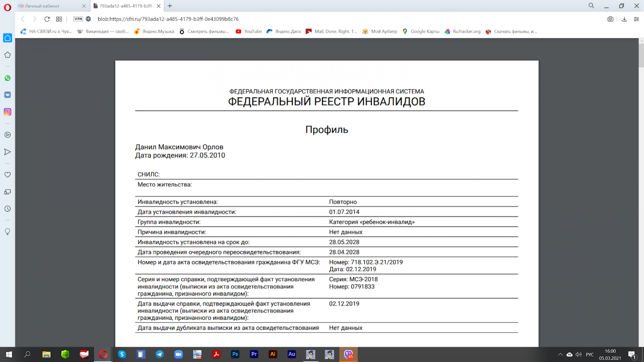This screenshot has height=362, width=644.
Task: Launch Telegram from the taskbar
Action: pyautogui.click(x=160, y=354)
